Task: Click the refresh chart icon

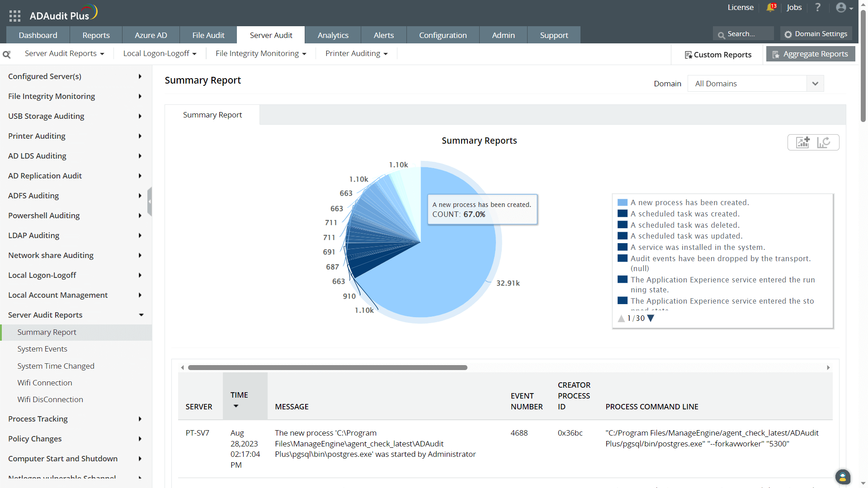Action: 823,142
